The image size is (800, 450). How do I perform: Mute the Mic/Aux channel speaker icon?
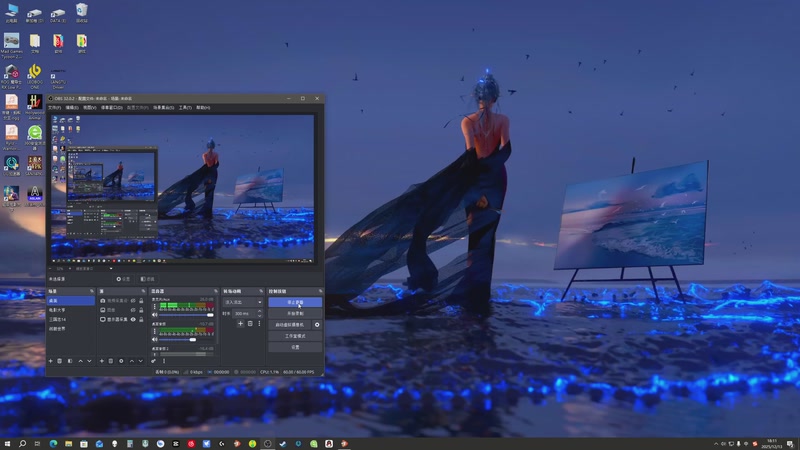155,315
